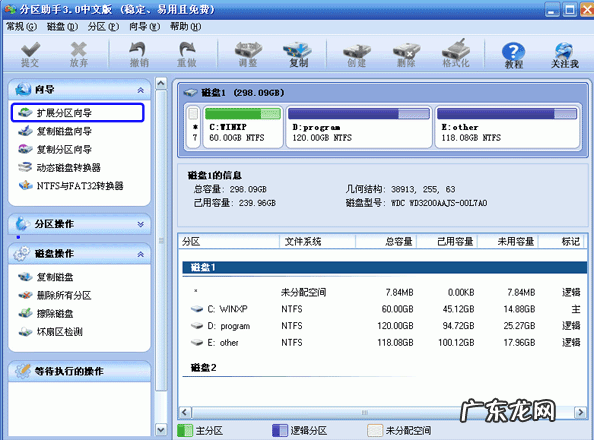Open the 常规(G) menu
This screenshot has width=594, height=440.
click(22, 27)
